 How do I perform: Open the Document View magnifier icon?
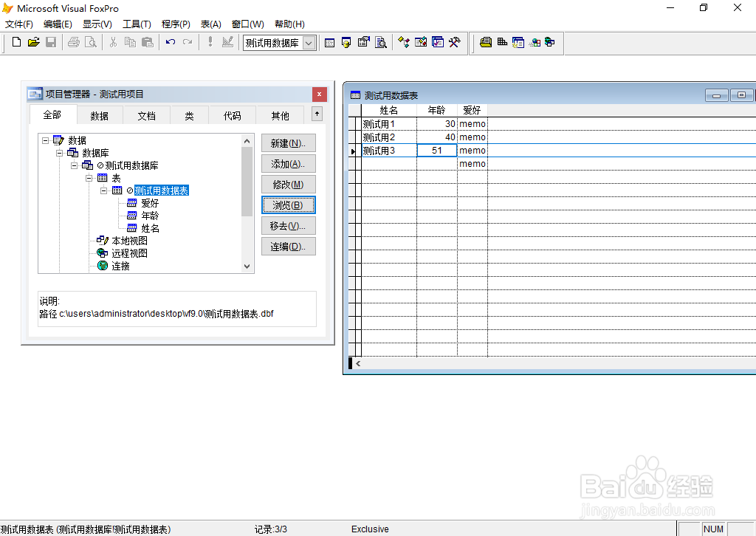[x=381, y=42]
